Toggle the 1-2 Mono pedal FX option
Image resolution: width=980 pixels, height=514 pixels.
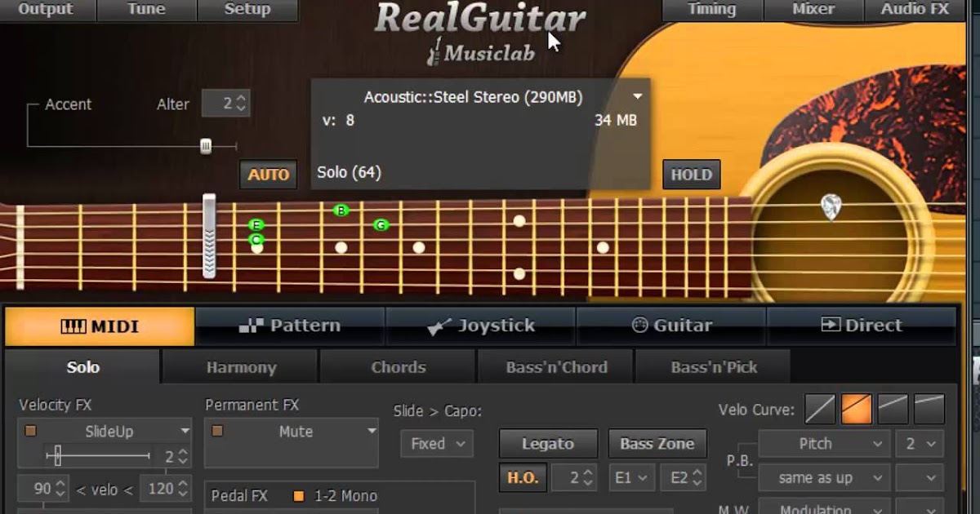298,495
